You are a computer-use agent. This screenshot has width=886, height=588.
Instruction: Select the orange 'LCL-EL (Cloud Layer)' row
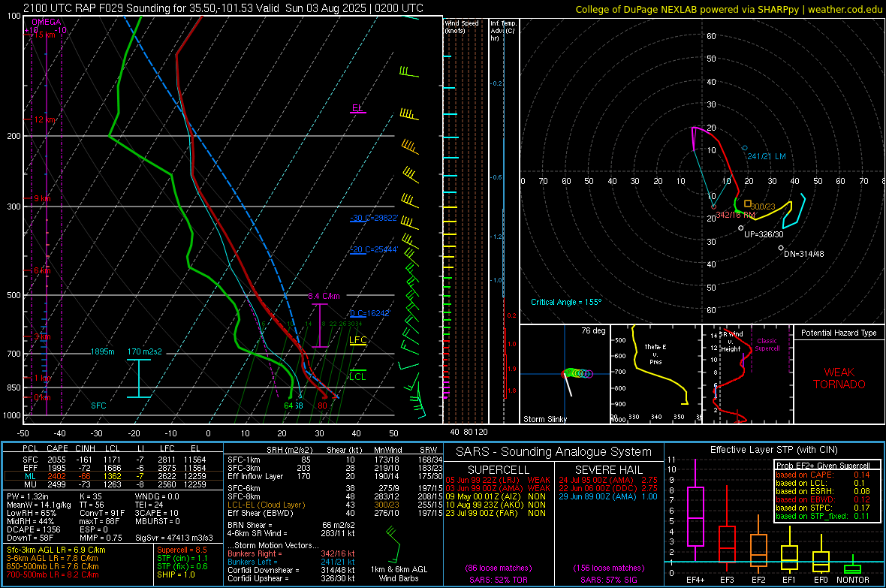(335, 505)
